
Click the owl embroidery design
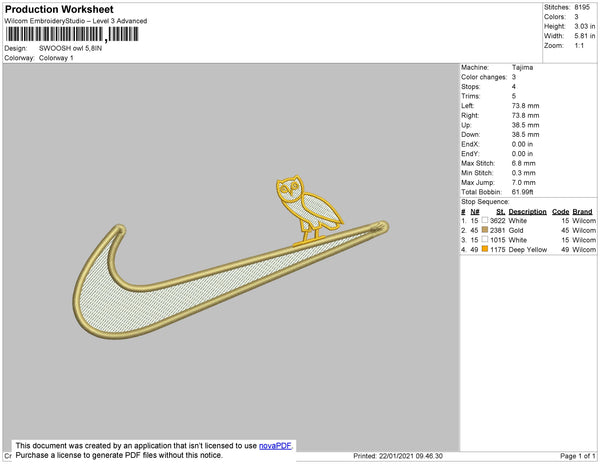(308, 210)
